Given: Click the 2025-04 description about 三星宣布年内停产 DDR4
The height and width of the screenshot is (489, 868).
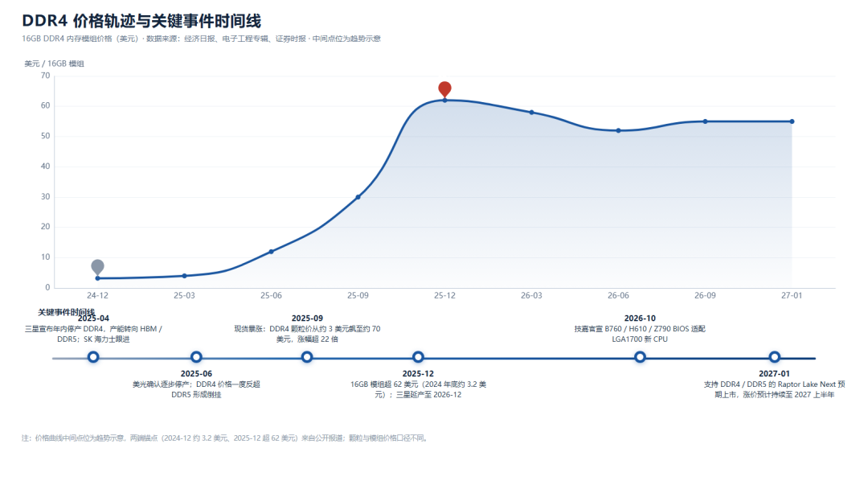Looking at the screenshot, I should pyautogui.click(x=93, y=334).
